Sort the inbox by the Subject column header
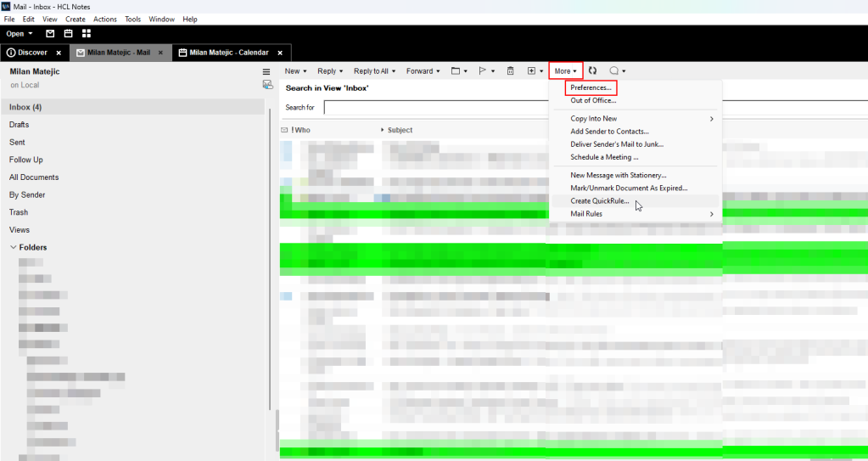The image size is (868, 461). click(400, 130)
